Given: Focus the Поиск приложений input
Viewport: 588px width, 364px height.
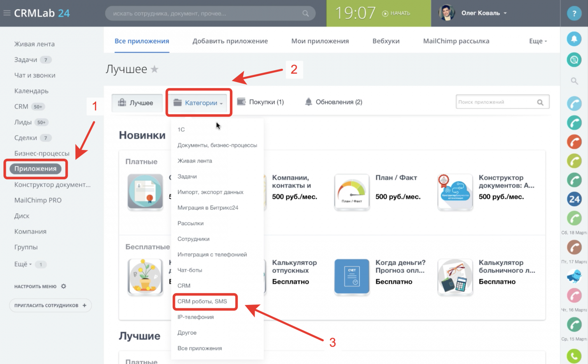Looking at the screenshot, I should pos(502,102).
